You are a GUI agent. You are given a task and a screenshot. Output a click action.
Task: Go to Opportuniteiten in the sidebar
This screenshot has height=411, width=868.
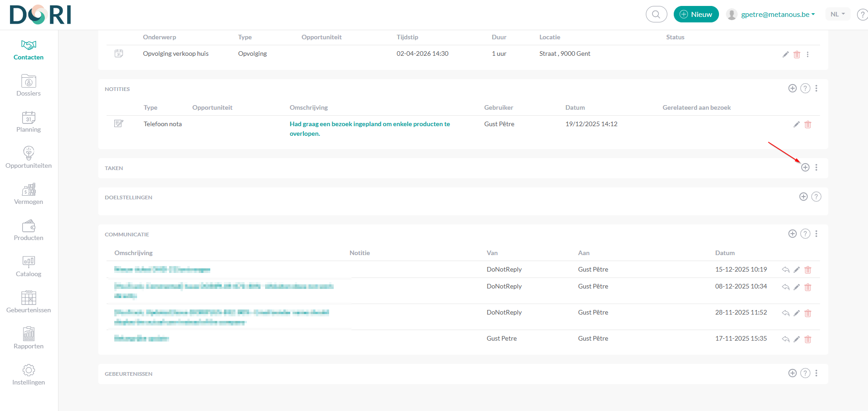(x=28, y=157)
